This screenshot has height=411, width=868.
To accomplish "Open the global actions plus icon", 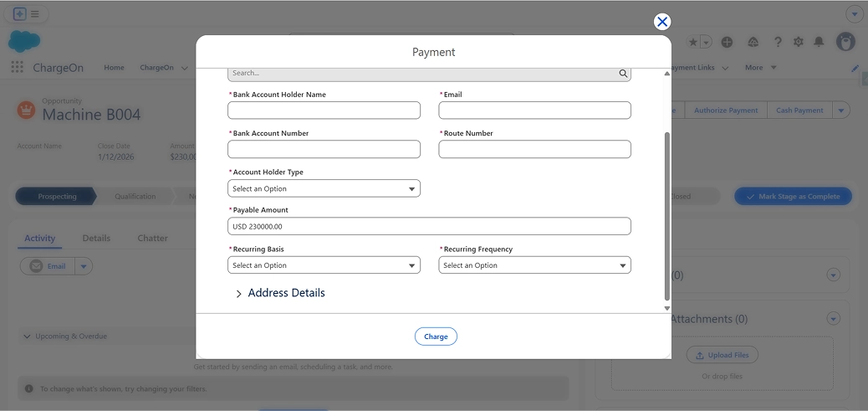I will pos(727,42).
